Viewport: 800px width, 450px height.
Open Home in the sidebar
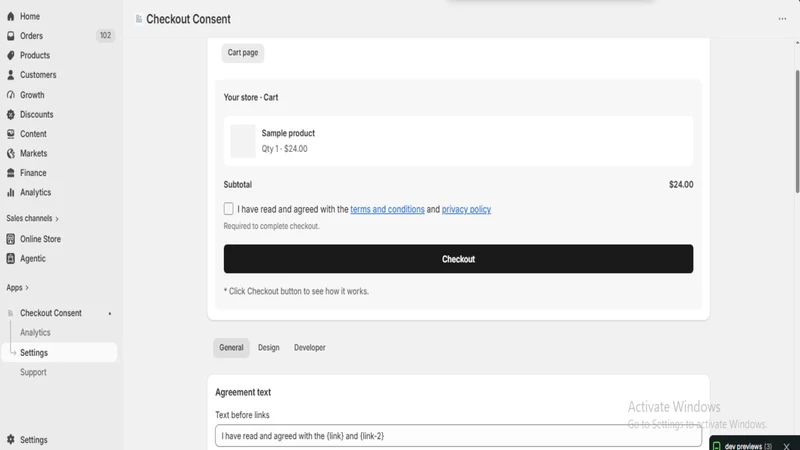point(30,16)
